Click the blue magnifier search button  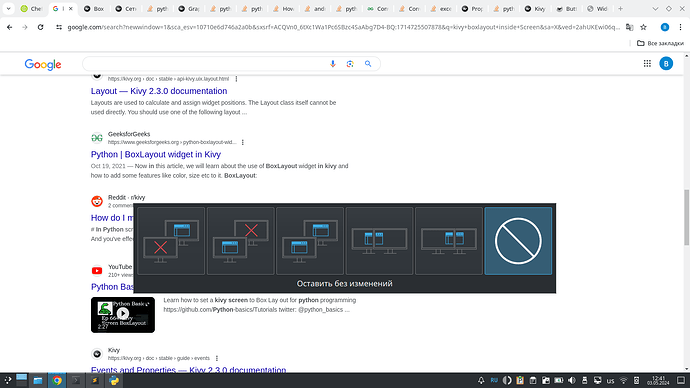368,64
